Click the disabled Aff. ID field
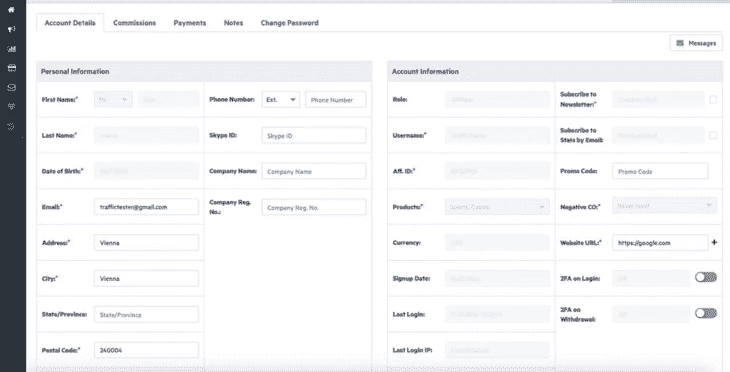The height and width of the screenshot is (372, 730). pyautogui.click(x=497, y=171)
